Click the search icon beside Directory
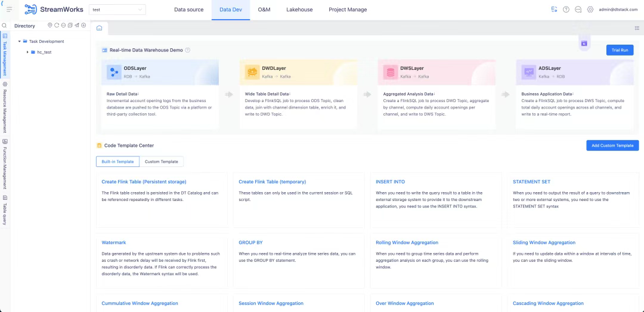 4,26
